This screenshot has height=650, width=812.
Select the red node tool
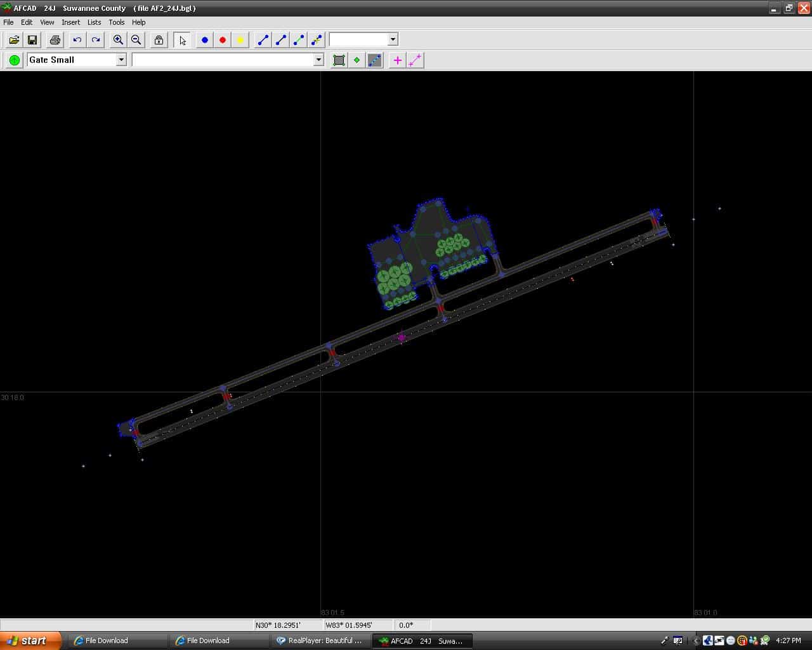tap(223, 40)
